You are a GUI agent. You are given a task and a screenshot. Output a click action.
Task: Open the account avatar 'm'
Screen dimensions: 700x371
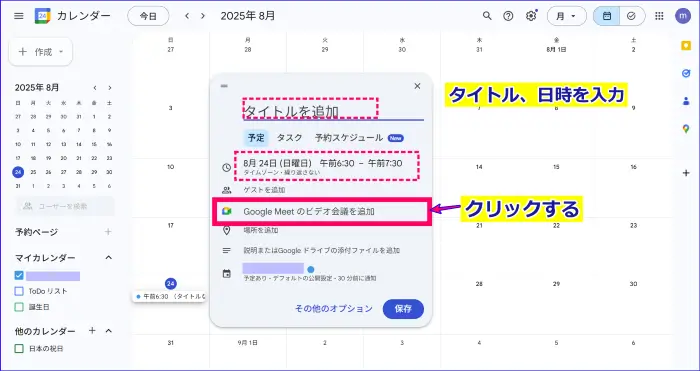pyautogui.click(x=683, y=16)
